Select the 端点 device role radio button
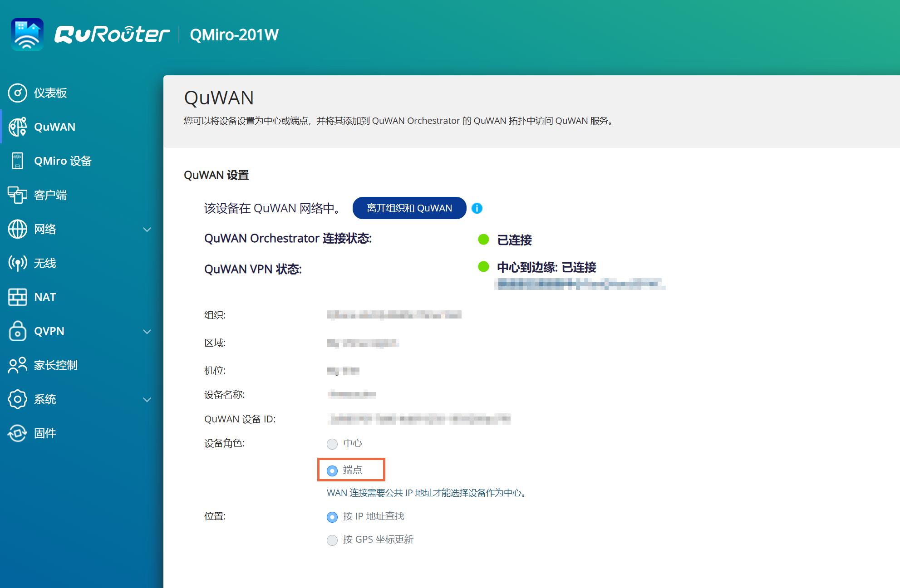This screenshot has width=900, height=588. [x=332, y=470]
